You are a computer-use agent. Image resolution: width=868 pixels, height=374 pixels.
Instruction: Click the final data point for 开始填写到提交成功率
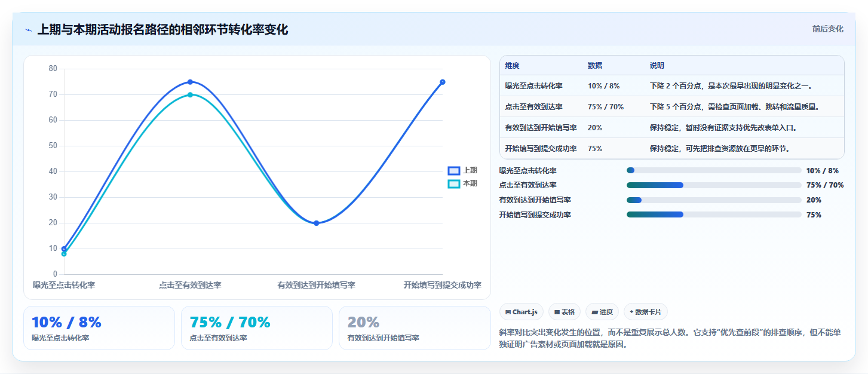click(x=443, y=82)
